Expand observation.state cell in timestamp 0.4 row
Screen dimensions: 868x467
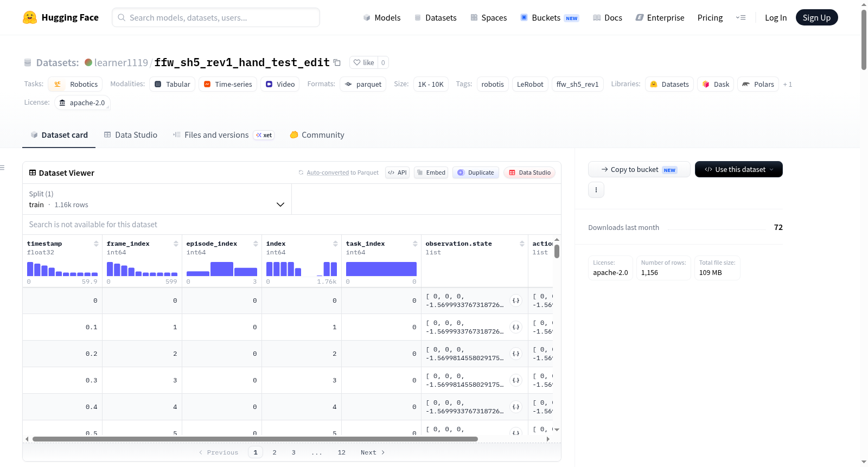516,407
